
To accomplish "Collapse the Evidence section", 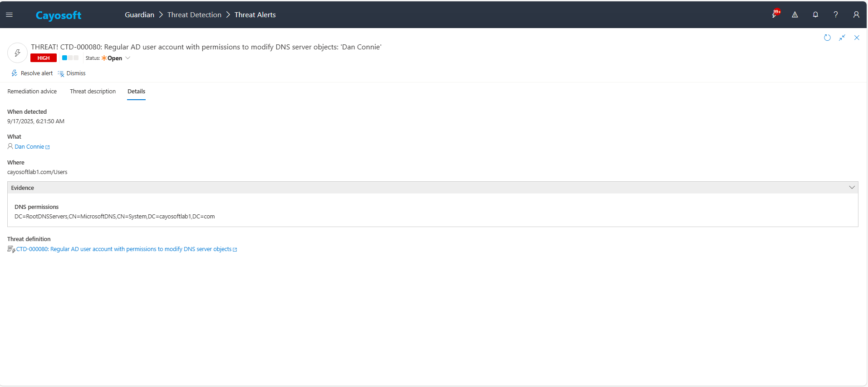I will click(852, 188).
